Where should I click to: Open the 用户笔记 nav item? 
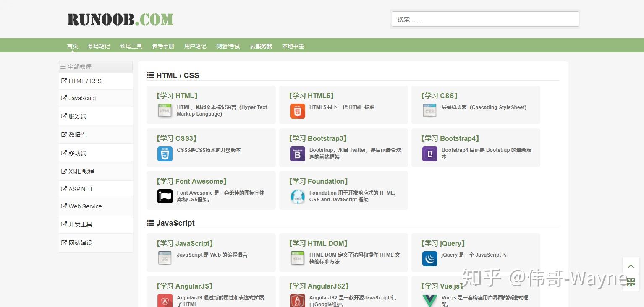[x=195, y=46]
